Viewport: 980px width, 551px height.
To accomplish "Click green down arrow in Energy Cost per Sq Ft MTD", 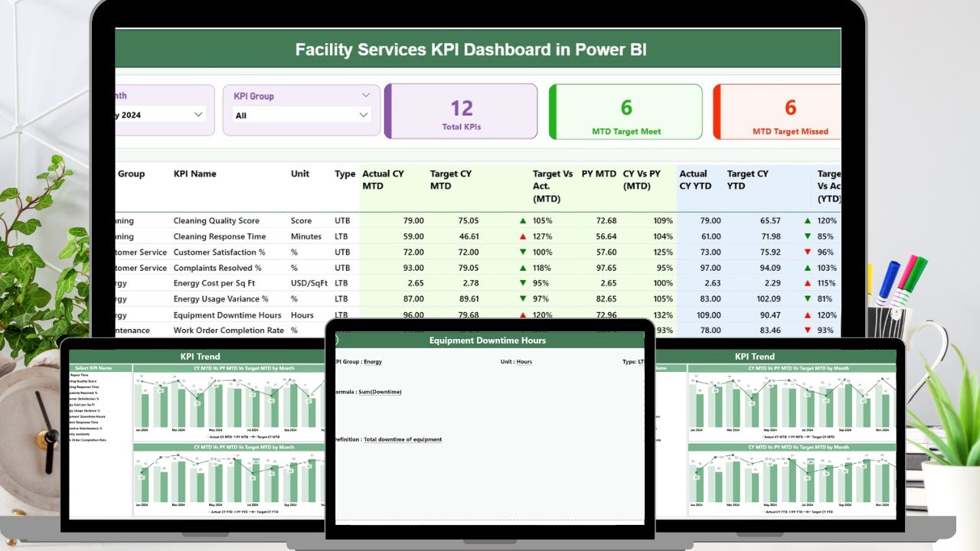I will point(523,284).
